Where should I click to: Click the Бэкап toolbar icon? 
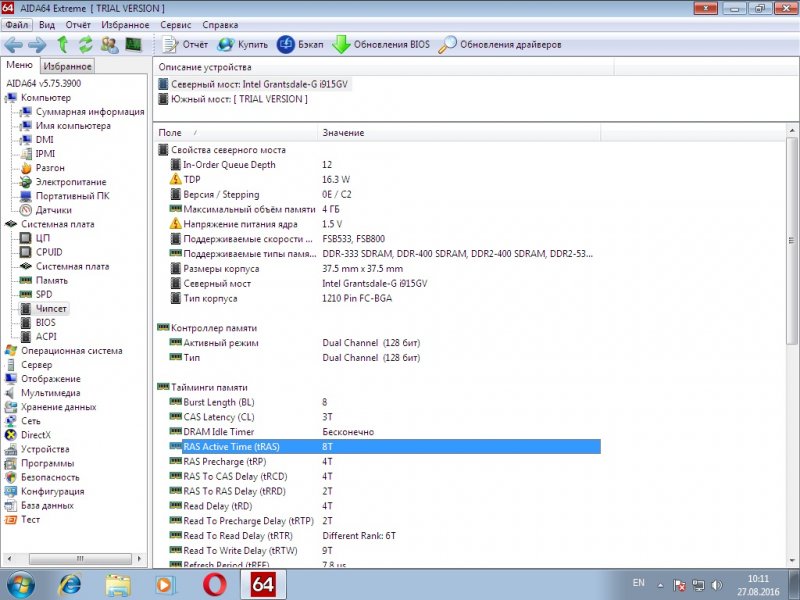tap(286, 45)
